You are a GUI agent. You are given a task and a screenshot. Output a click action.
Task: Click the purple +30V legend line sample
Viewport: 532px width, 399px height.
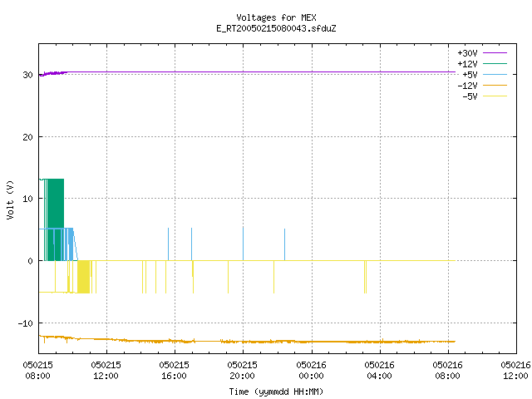click(495, 53)
